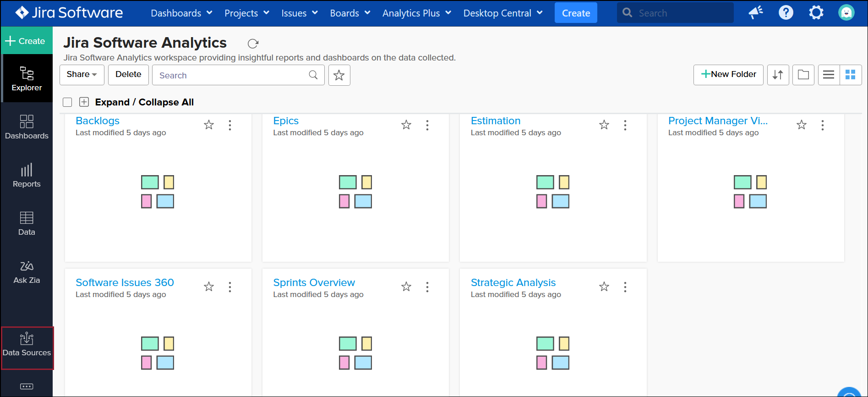Open Ask Zia assistant

point(27,272)
